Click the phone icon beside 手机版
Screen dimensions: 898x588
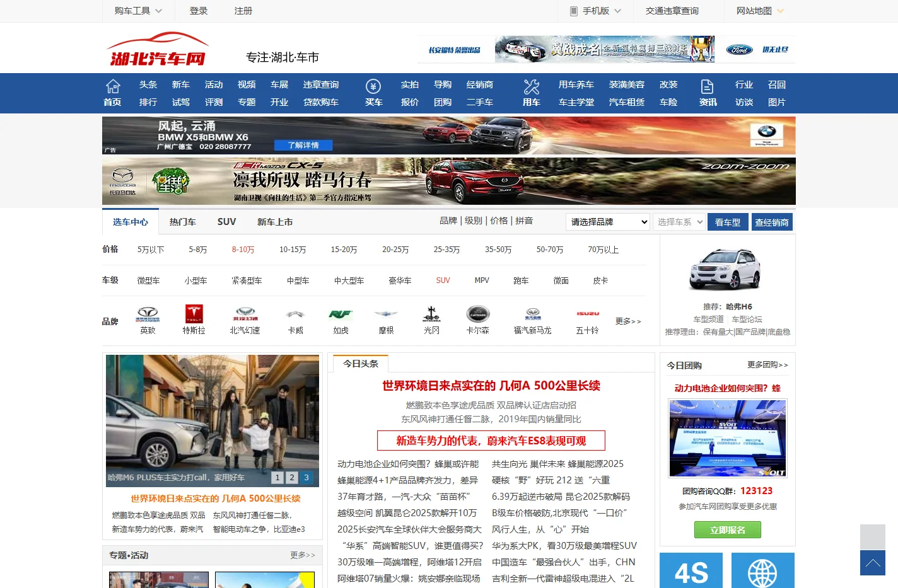click(x=573, y=11)
